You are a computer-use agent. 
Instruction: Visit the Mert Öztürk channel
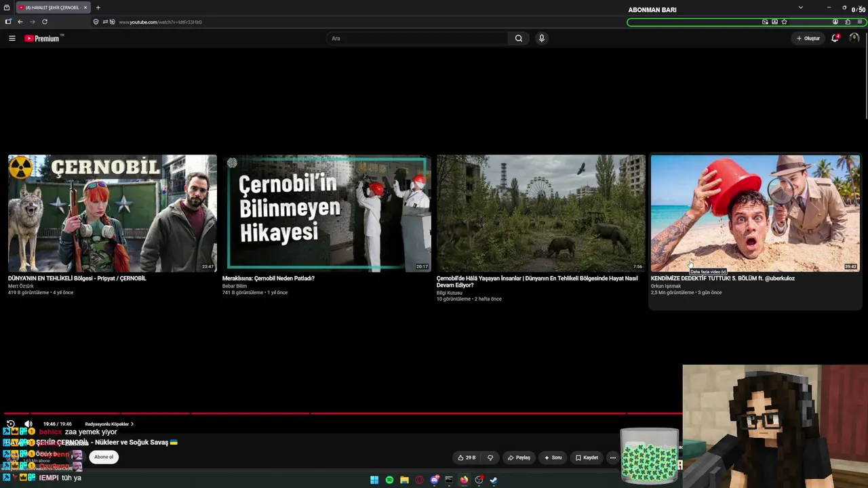21,286
